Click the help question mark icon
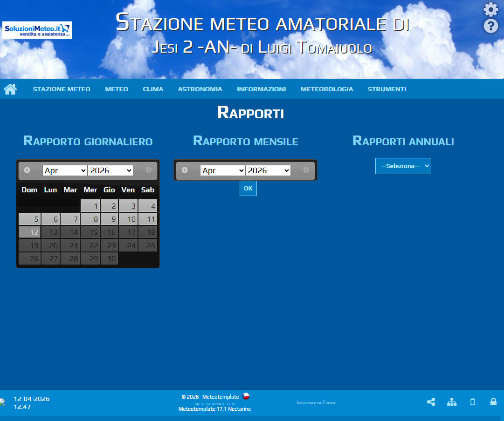This screenshot has width=504, height=421. pos(490,26)
